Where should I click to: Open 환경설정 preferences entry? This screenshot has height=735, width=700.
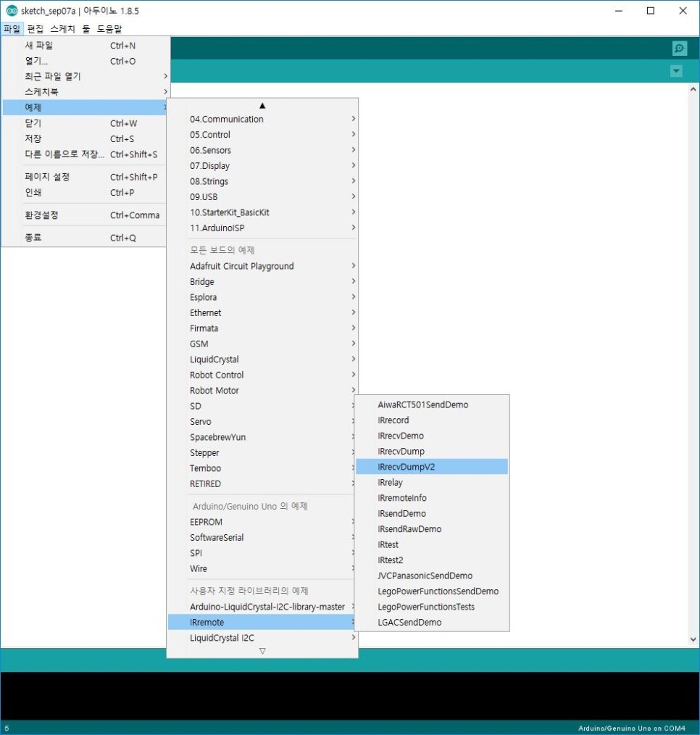click(x=85, y=215)
